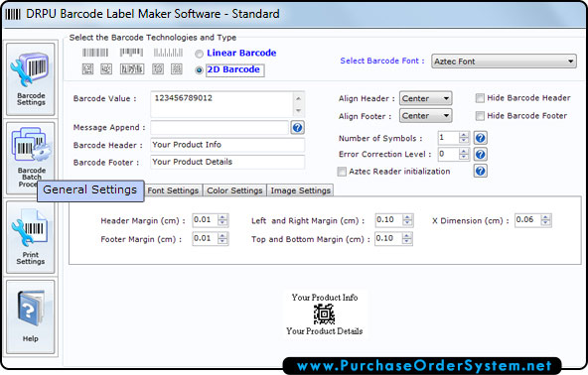The image size is (588, 375).
Task: Switch to the Image Settings tab
Action: coord(300,190)
